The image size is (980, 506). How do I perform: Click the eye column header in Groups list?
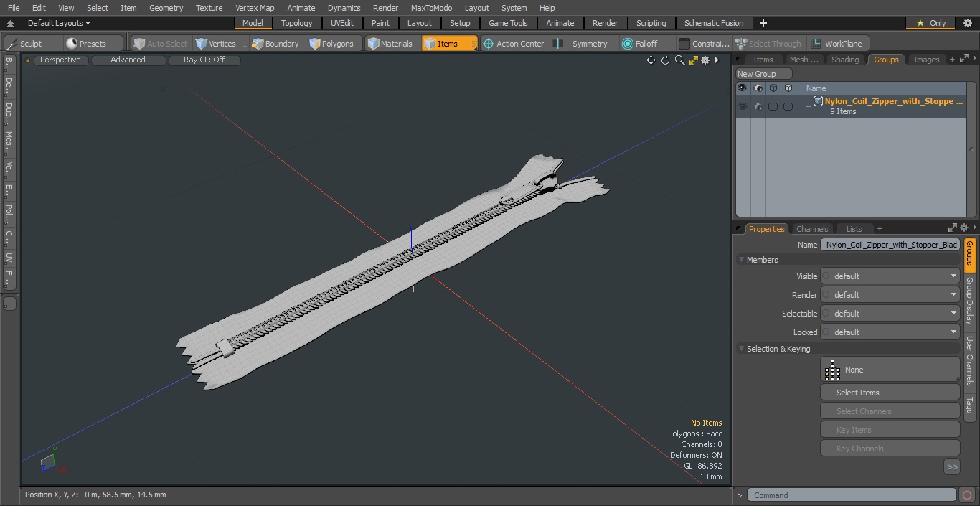(x=743, y=88)
